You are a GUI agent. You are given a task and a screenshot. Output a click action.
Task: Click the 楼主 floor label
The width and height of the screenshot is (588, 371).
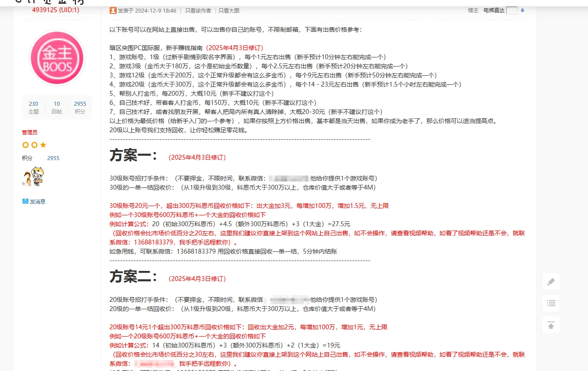point(473,10)
